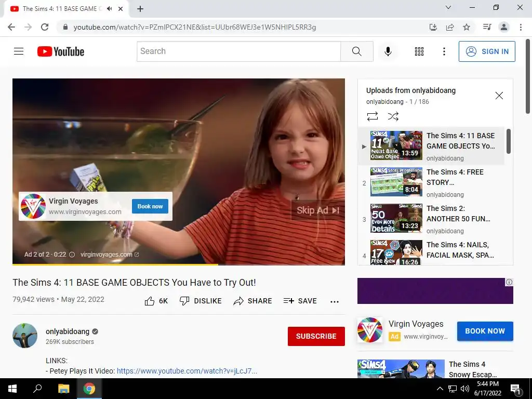Screen dimensions: 532x399
Task: Save the video to a playlist
Action: (300, 301)
